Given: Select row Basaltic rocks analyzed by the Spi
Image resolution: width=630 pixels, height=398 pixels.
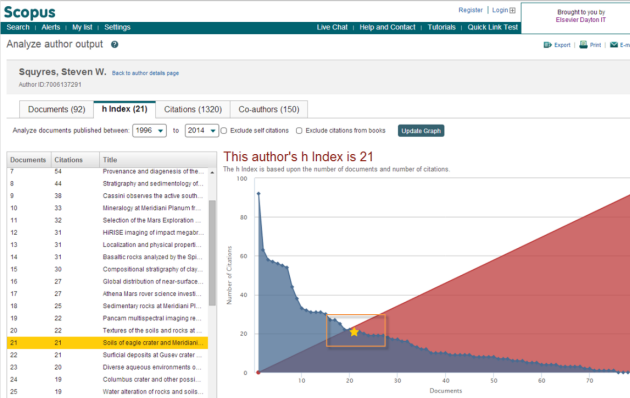Looking at the screenshot, I should tap(108, 257).
